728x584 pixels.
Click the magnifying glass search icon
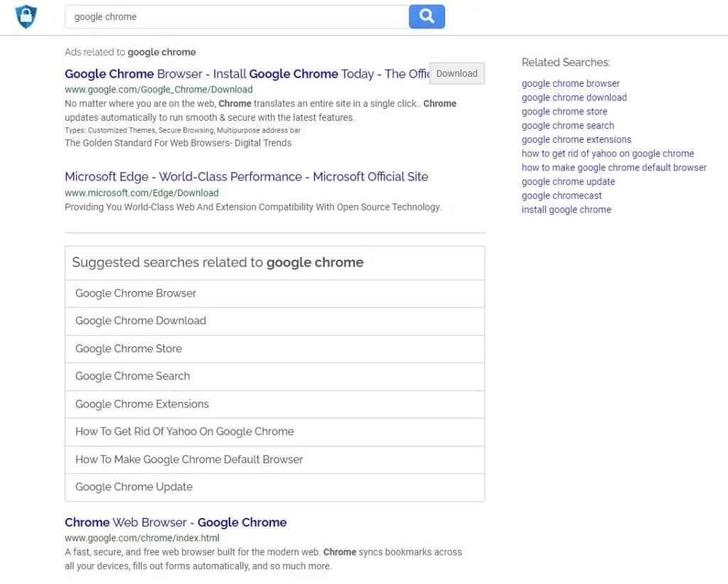tap(427, 16)
